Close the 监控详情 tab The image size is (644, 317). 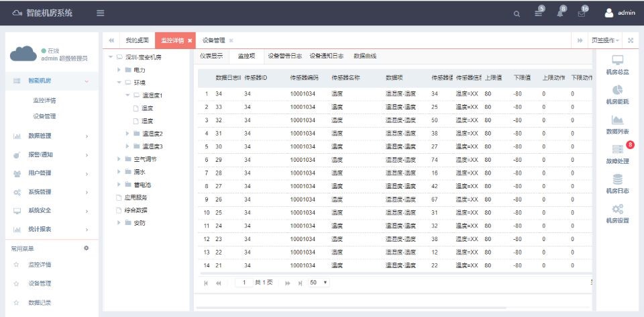point(190,41)
